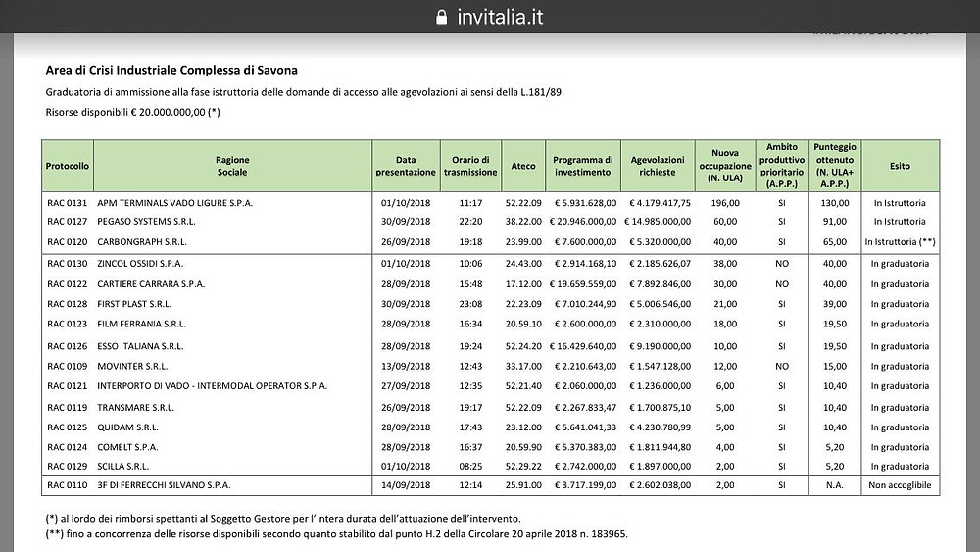The height and width of the screenshot is (552, 980).
Task: Click the 'Esito' column header
Action: point(900,166)
